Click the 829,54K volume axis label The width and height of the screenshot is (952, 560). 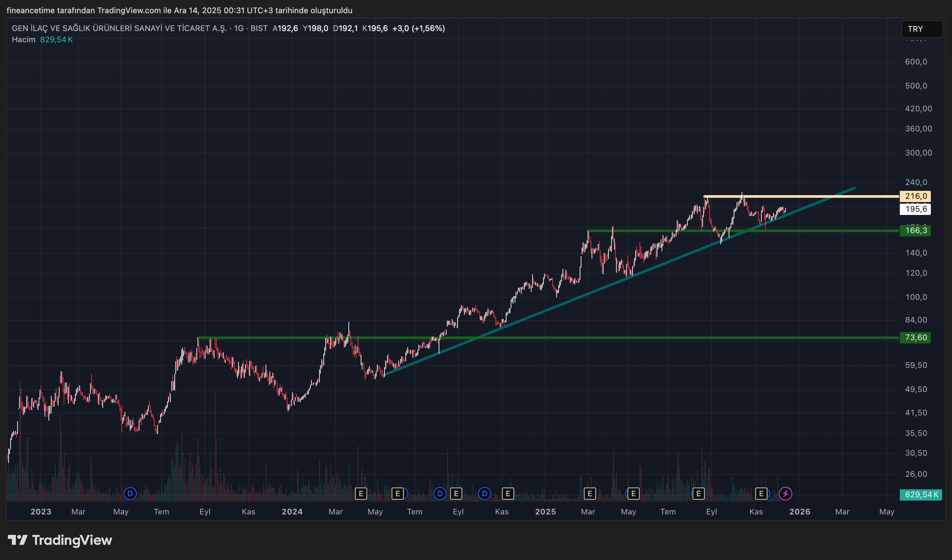[x=921, y=494]
